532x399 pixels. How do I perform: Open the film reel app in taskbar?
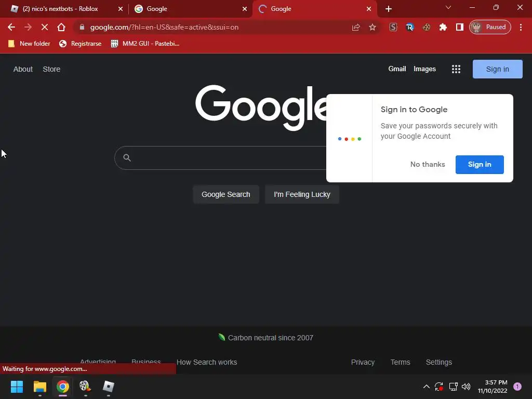click(x=86, y=387)
